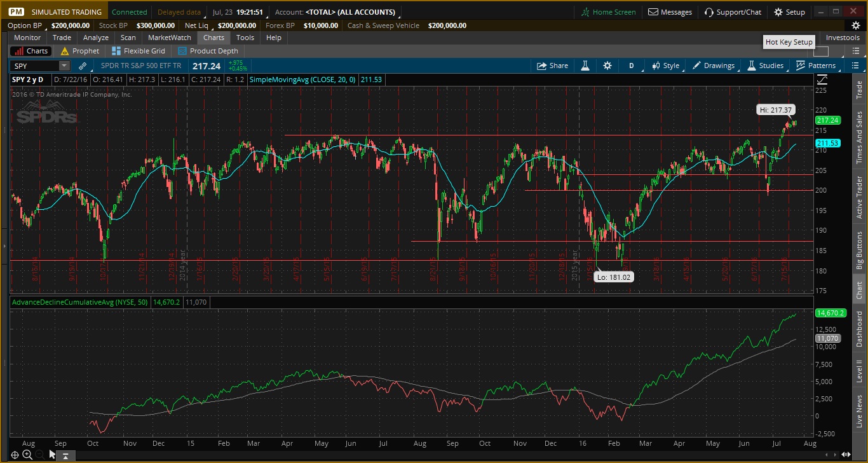This screenshot has width=868, height=463.
Task: Click the 14,670.2 lower axis tag
Action: click(x=830, y=313)
